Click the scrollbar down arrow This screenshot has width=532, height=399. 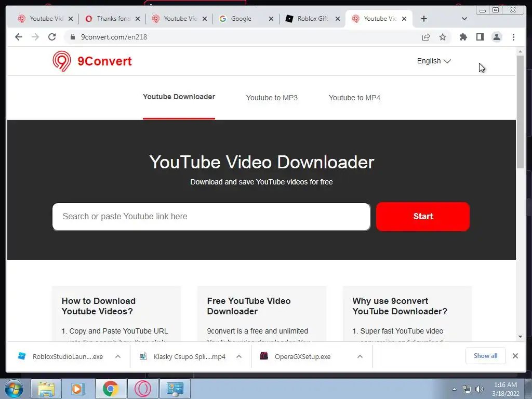tap(520, 337)
